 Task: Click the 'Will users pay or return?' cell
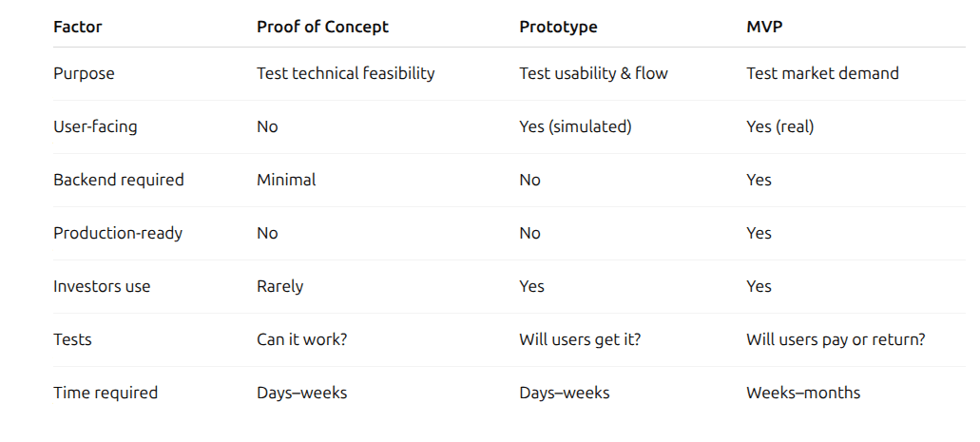pos(836,339)
